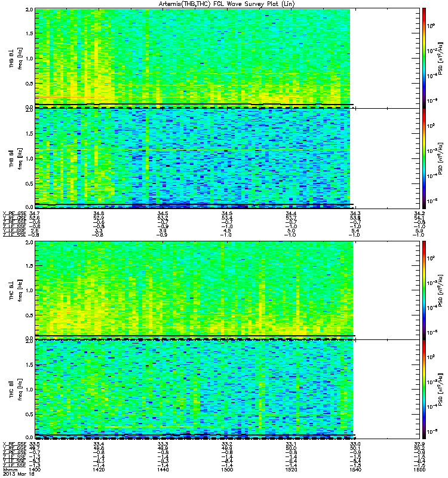Click the color bar beside the third panel
The image size is (448, 478).
(424, 290)
